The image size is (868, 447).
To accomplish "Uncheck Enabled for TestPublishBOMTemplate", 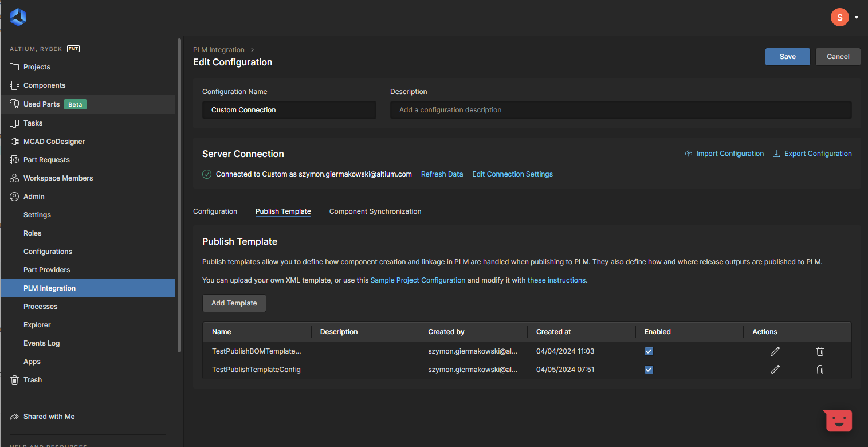I will tap(649, 351).
